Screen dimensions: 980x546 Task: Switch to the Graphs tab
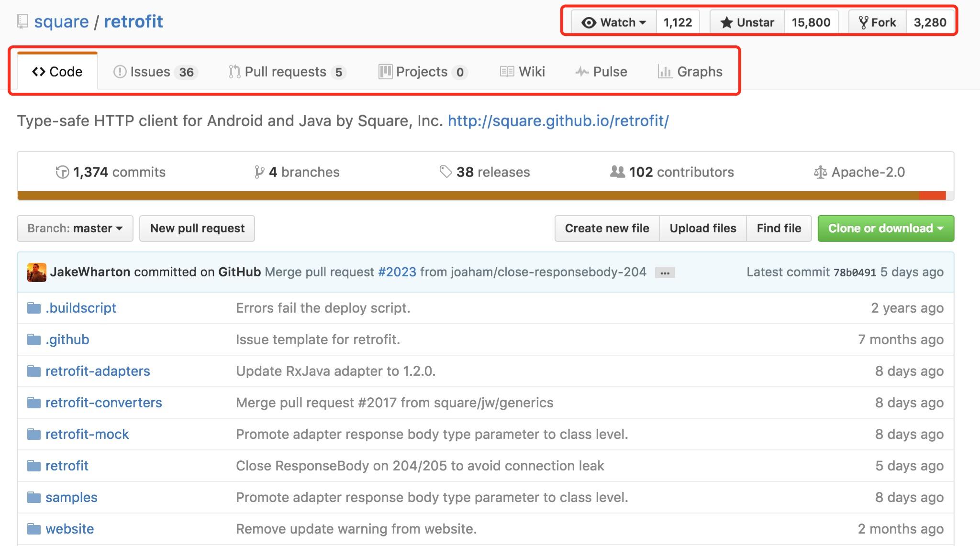pyautogui.click(x=690, y=71)
